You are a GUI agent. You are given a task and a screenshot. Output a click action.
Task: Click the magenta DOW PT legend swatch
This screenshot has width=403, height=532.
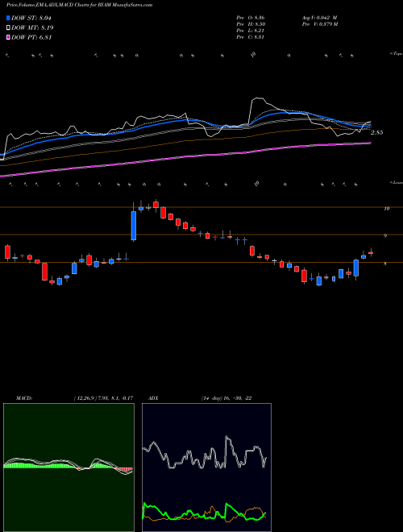coord(8,37)
